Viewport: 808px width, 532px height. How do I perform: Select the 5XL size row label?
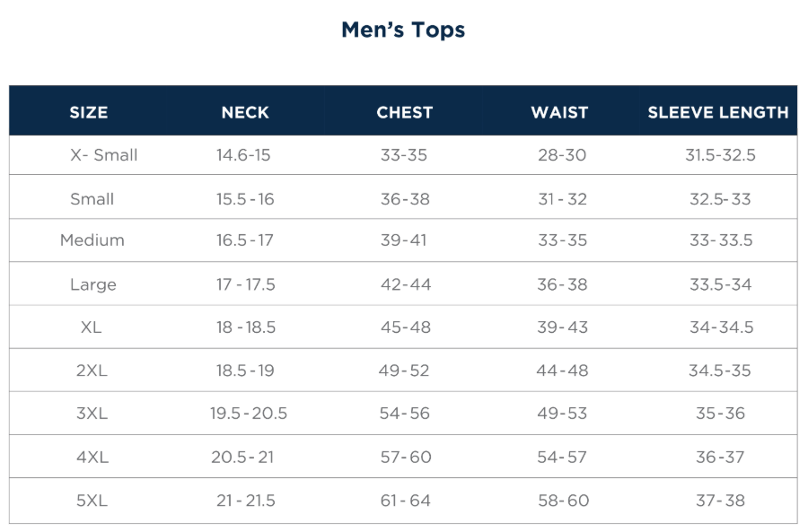coord(92,501)
